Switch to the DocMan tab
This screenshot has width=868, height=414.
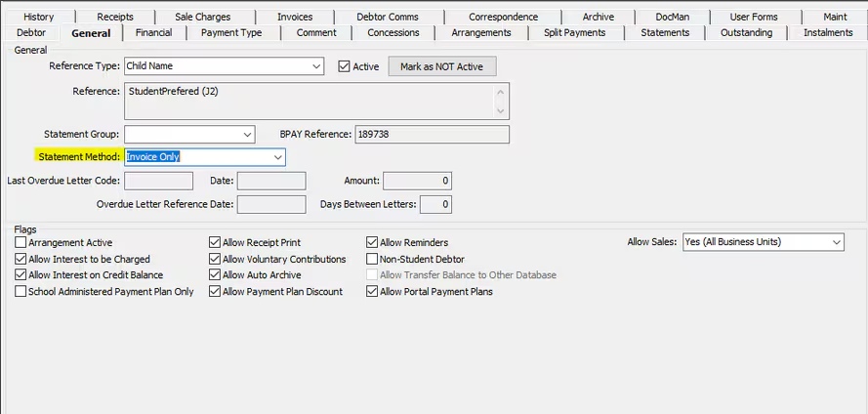(673, 17)
